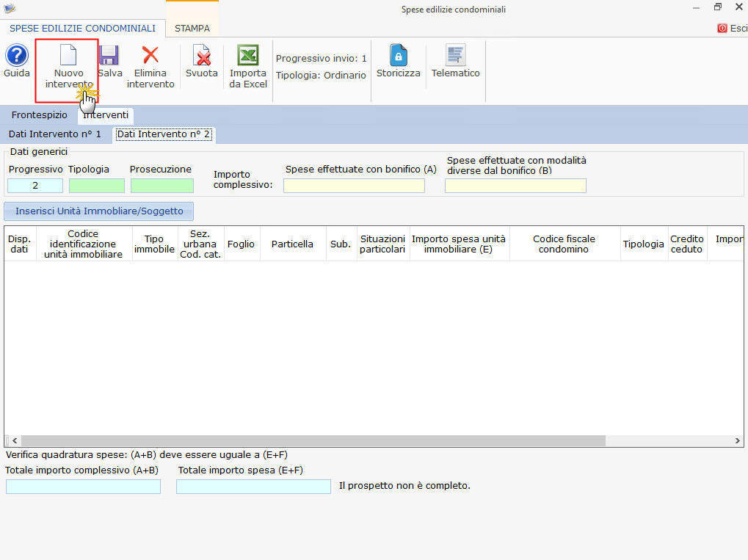
Task: Click the Storicizza lock icon
Action: (399, 55)
